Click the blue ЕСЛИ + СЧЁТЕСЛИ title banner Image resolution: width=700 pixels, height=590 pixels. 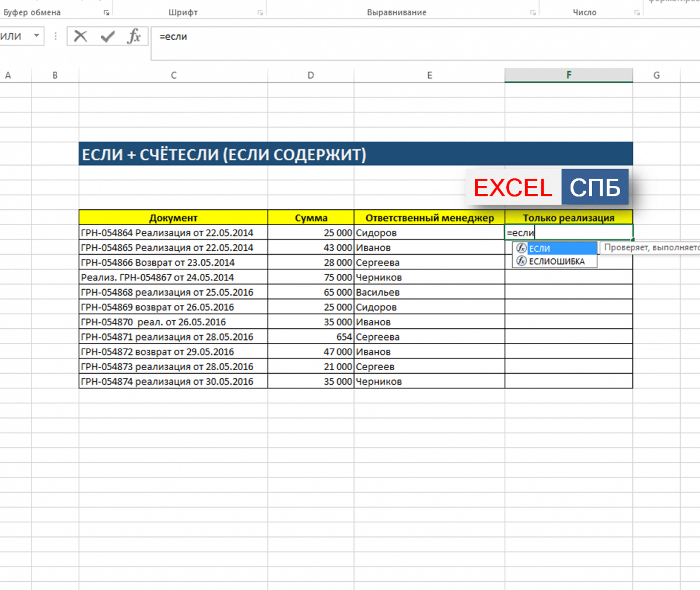355,154
